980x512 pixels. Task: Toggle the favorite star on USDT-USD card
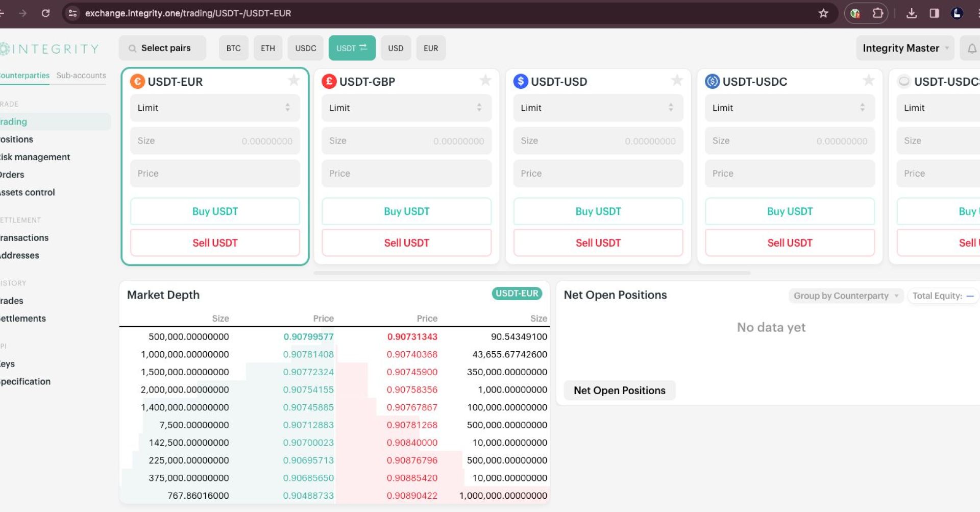677,80
